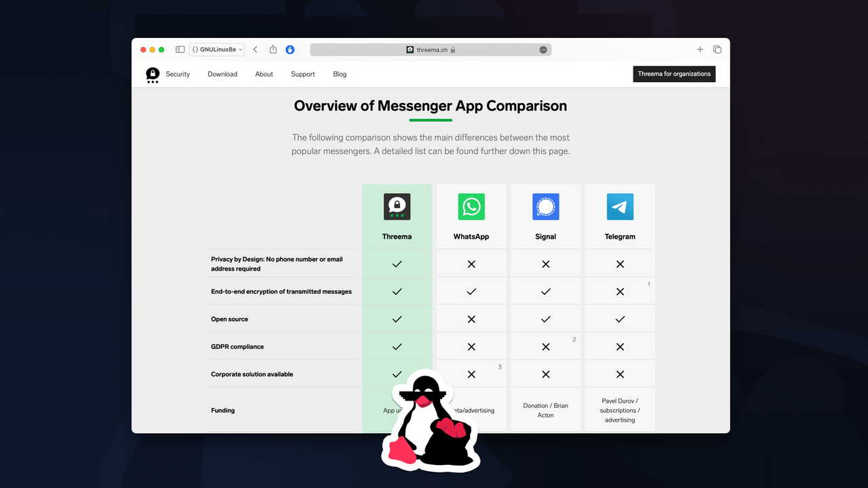Click the Funding row label
Screen dimensions: 868x488
click(222, 411)
